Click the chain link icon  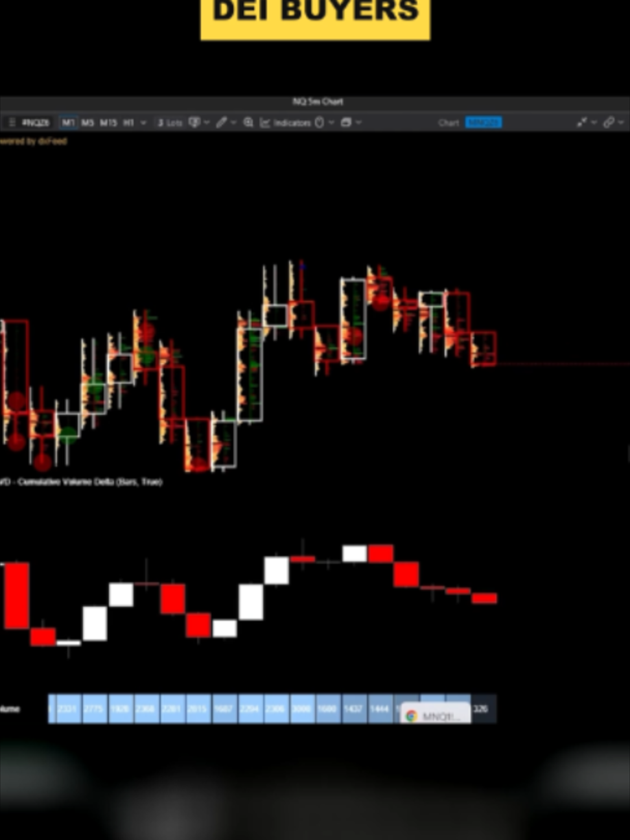[x=609, y=122]
